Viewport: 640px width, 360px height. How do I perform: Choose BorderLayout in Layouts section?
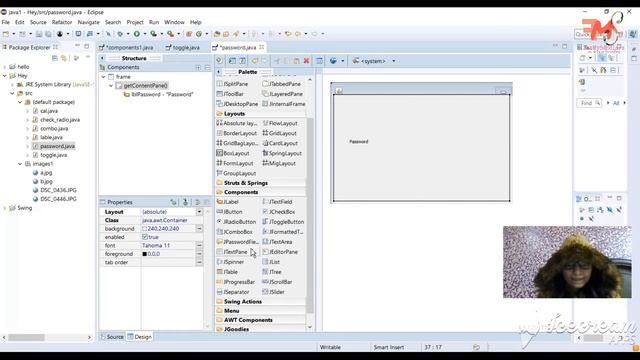[237, 133]
